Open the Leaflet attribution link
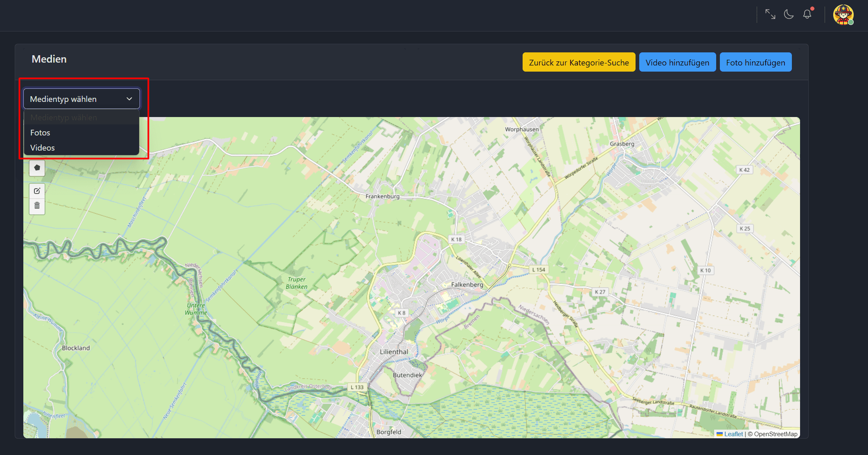 tap(733, 434)
